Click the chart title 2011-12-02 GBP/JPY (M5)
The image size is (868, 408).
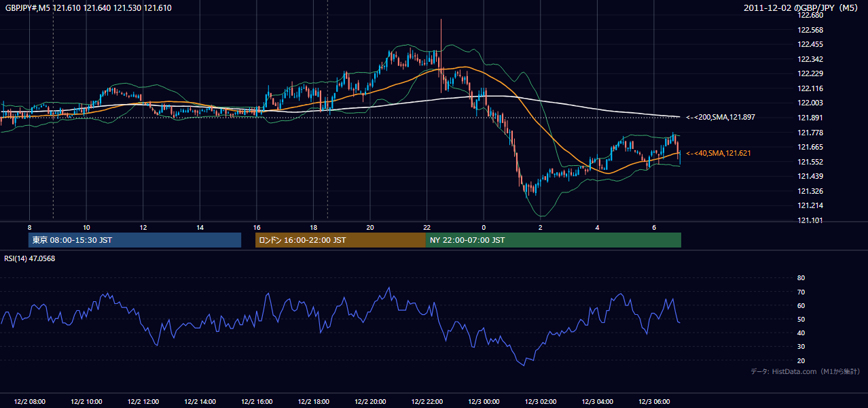point(801,7)
